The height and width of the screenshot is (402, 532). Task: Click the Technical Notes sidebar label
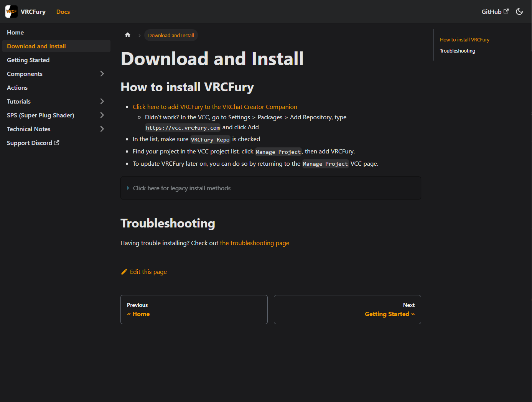(x=29, y=129)
